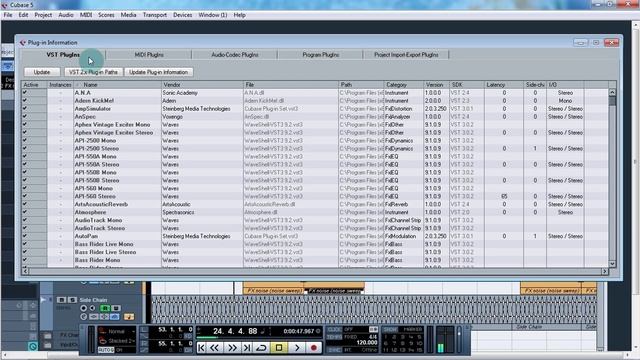This screenshot has height=360, width=640.
Task: Toggle green Read automation on Side Chain track
Action: click(x=106, y=308)
